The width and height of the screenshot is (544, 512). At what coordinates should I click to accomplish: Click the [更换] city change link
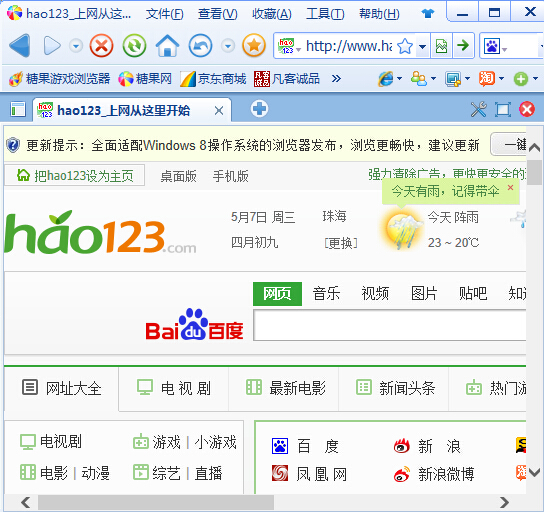tap(341, 243)
